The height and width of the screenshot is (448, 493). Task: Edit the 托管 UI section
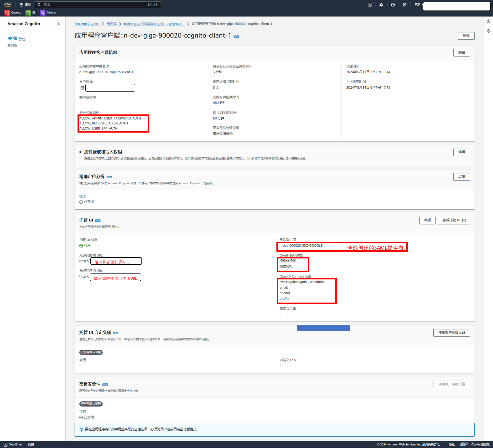427,220
